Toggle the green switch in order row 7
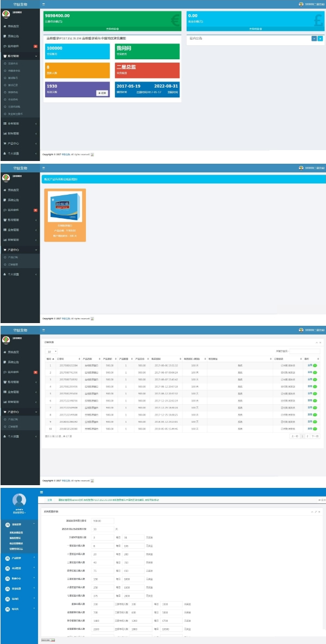Viewport: 326px width, 644px height. pyautogui.click(x=315, y=407)
